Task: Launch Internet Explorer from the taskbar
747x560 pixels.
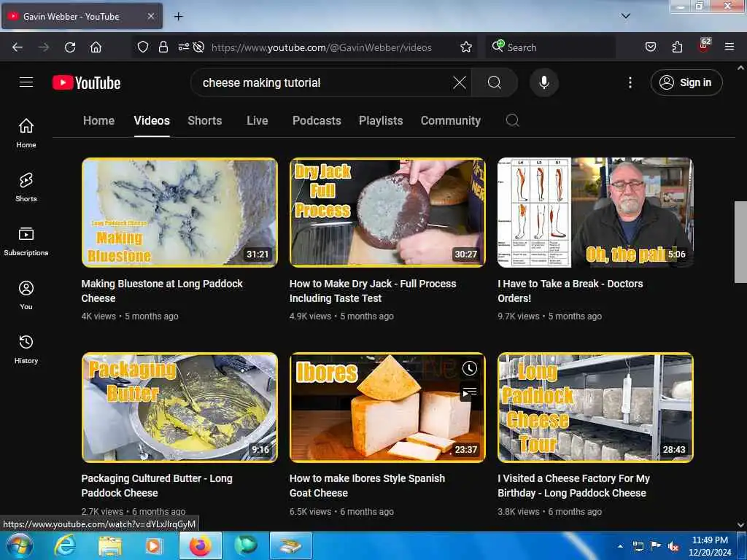Action: [x=65, y=545]
